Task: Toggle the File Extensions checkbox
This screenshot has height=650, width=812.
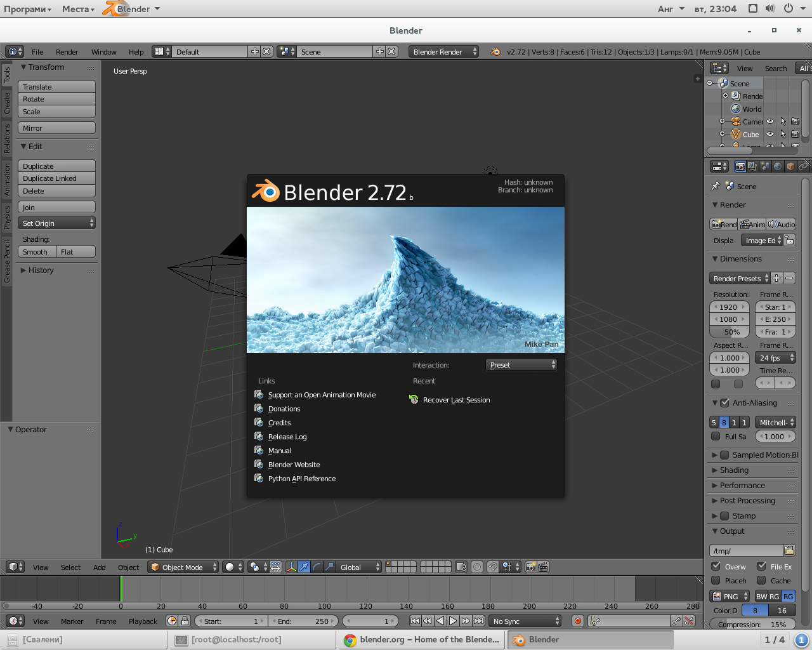Action: (761, 566)
